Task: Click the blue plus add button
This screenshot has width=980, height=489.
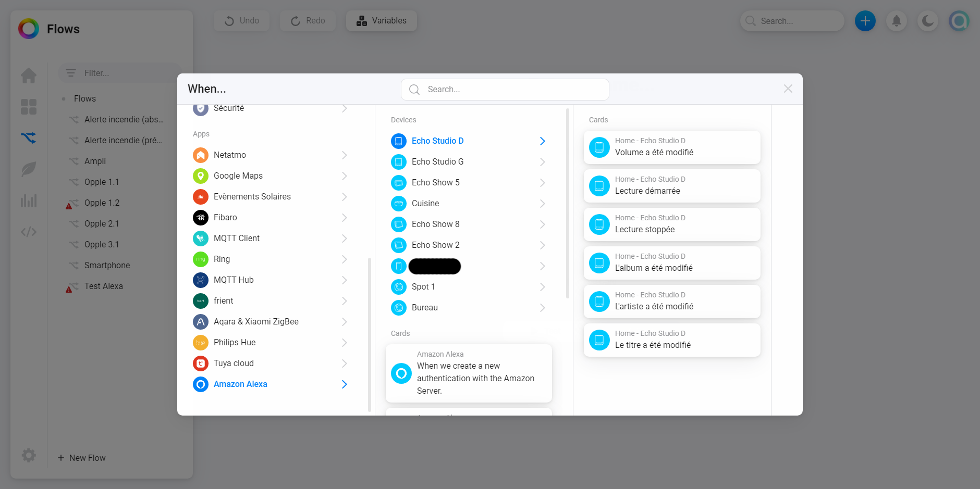Action: tap(865, 21)
